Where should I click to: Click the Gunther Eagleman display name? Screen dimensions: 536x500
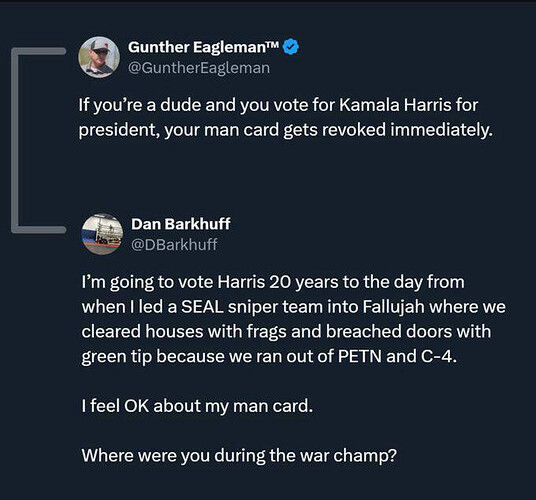point(197,47)
